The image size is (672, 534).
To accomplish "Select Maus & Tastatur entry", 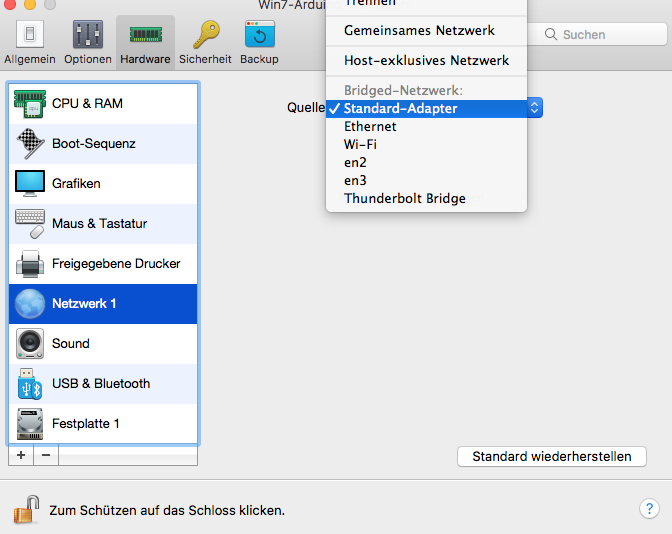I will click(x=103, y=223).
